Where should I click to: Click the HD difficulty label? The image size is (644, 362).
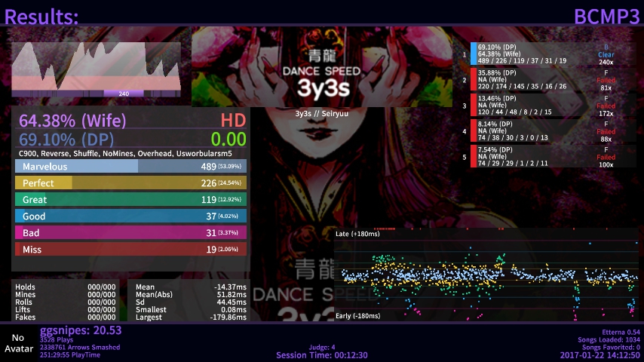[x=233, y=121]
